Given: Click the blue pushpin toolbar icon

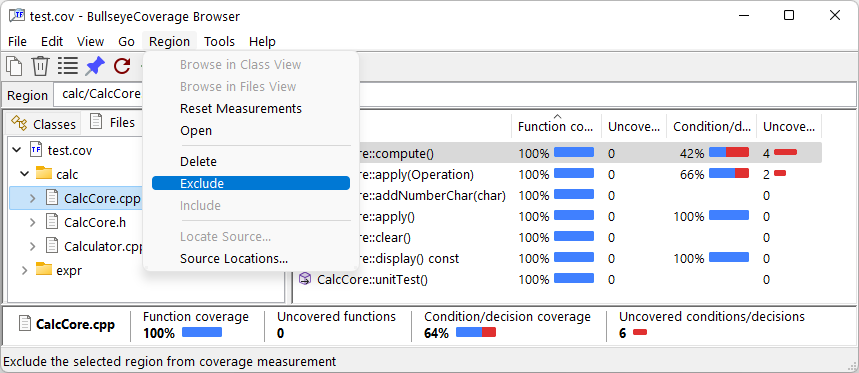Looking at the screenshot, I should click(x=95, y=66).
